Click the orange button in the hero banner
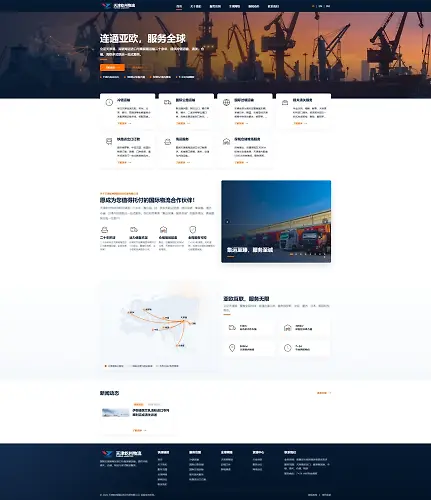431x500 pixels. [112, 67]
